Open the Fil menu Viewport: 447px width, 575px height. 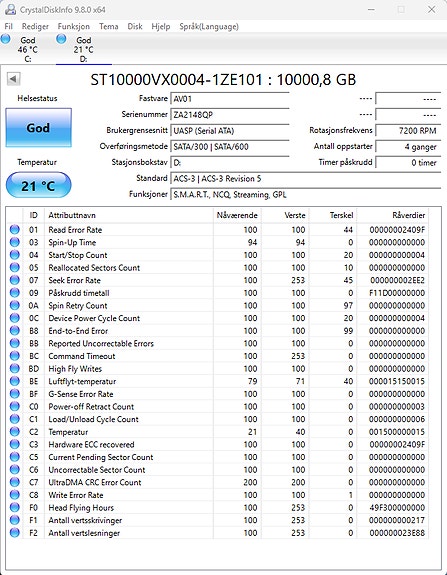8,26
